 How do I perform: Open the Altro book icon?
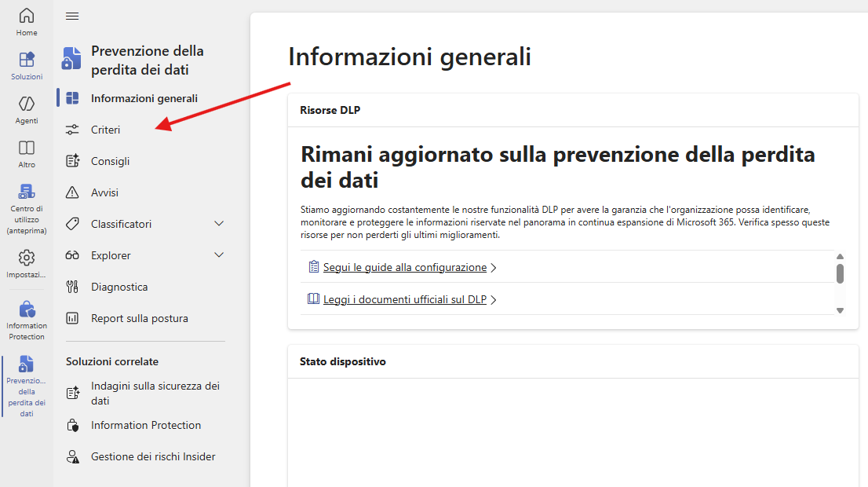click(x=27, y=148)
